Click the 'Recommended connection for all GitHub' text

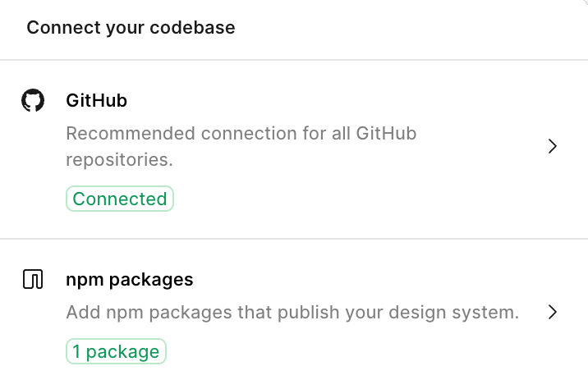point(241,134)
